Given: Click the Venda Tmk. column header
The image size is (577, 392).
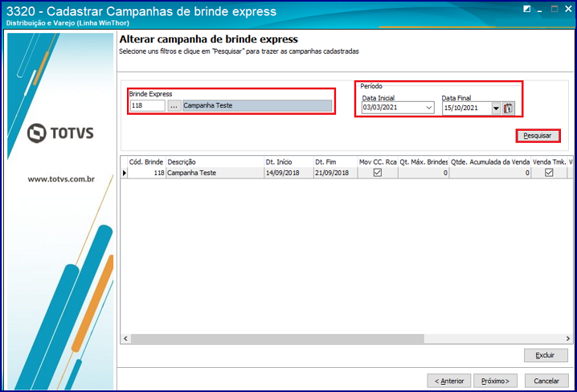Looking at the screenshot, I should click(549, 161).
